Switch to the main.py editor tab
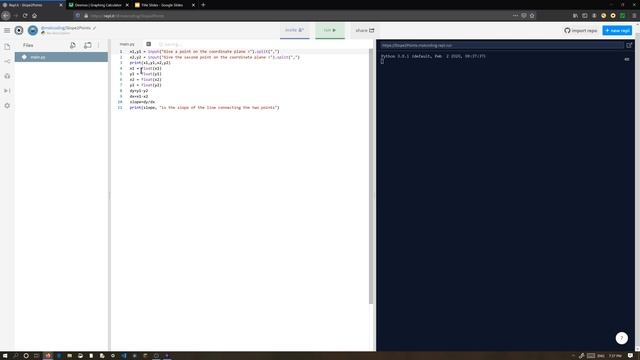Screen dimensions: 640x360 pos(127,44)
